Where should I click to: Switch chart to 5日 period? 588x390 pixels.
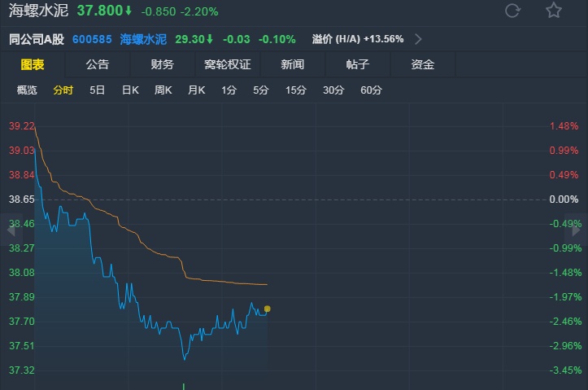(x=97, y=90)
